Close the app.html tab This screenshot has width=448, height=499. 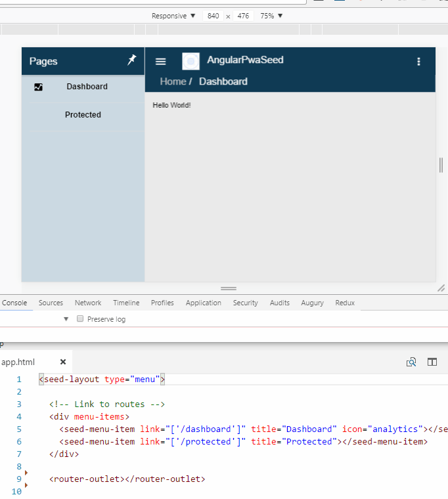point(63,362)
